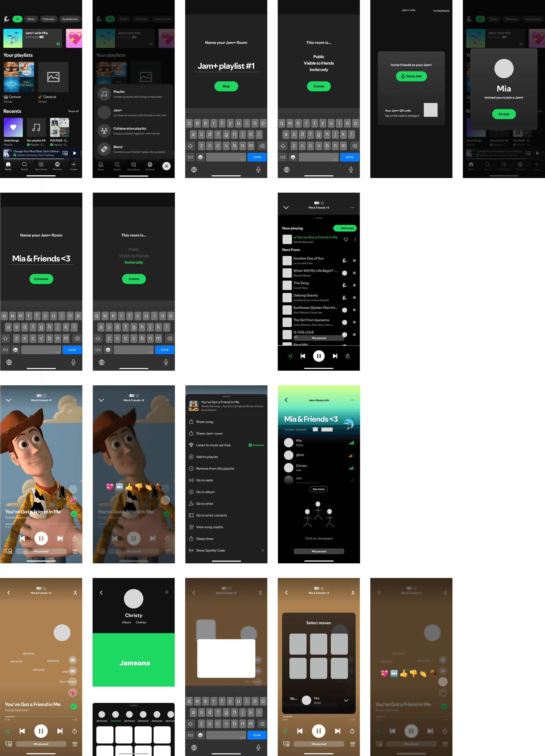Tap the heart icon beside You've Got a Friend in Me in the queue

346,239
